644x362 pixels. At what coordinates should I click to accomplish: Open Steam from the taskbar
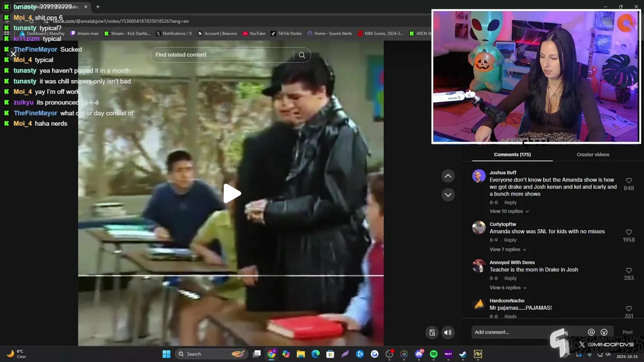(x=463, y=354)
